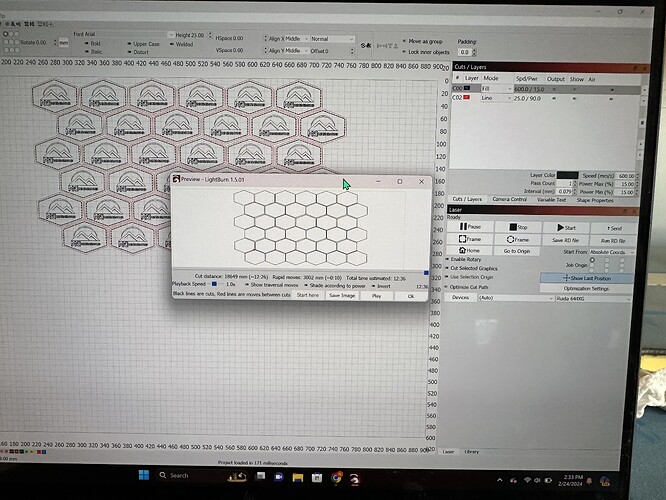Click Start here in Preview window

point(308,295)
